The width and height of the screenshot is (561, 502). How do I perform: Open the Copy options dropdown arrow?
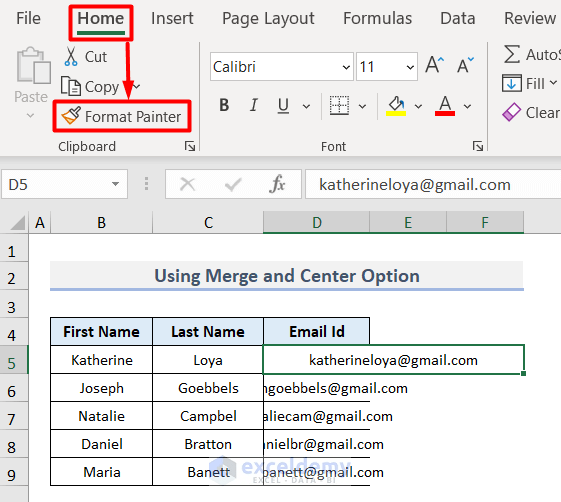[136, 86]
